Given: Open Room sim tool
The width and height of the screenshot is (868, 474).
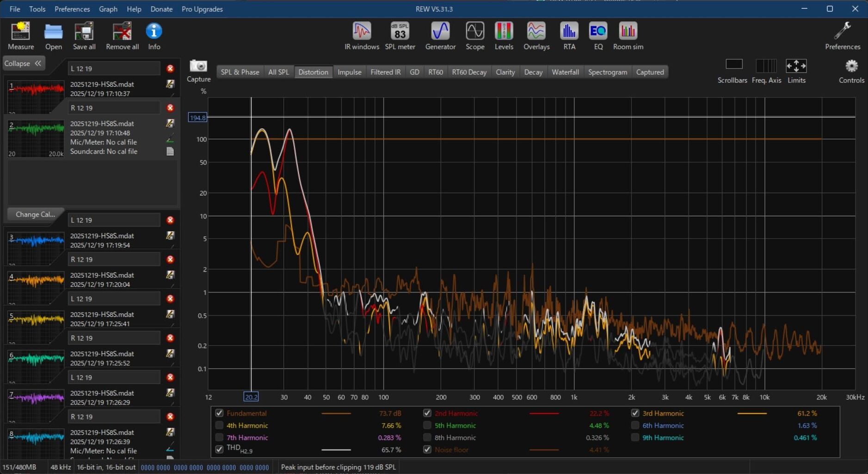Looking at the screenshot, I should point(628,36).
